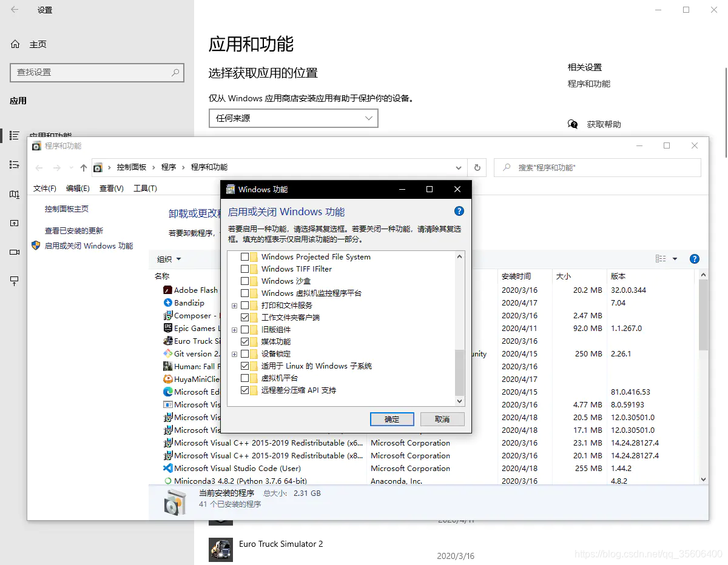Select the Git version 2 icon
The width and height of the screenshot is (728, 565).
(167, 353)
